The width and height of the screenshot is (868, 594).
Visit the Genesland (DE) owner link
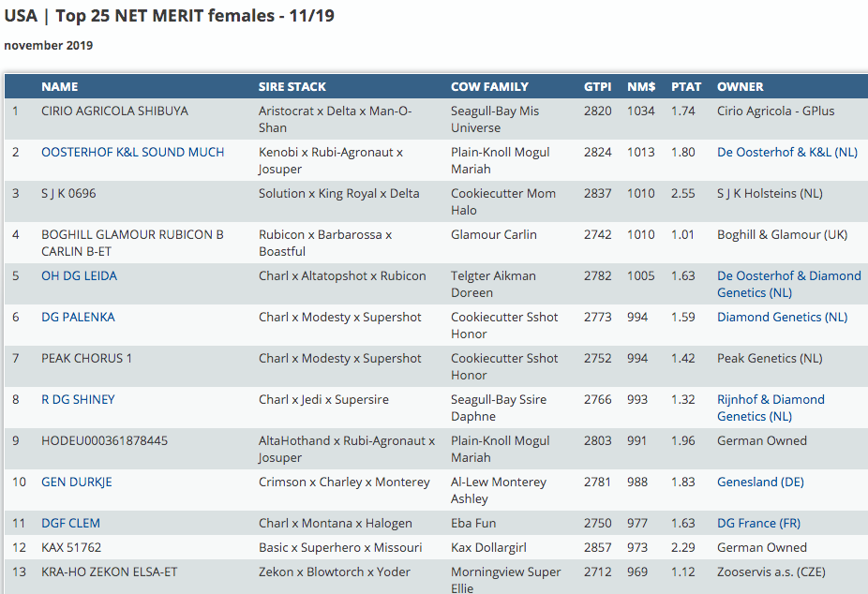coord(760,482)
